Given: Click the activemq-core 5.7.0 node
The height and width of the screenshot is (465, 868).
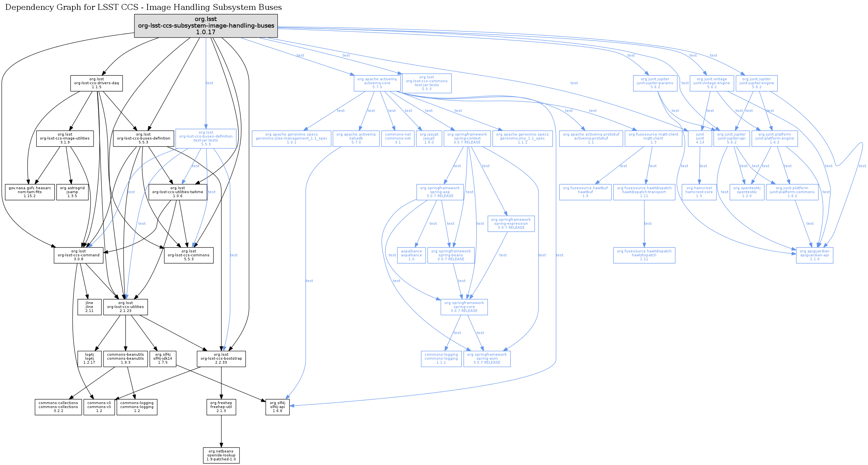Looking at the screenshot, I should tap(377, 83).
